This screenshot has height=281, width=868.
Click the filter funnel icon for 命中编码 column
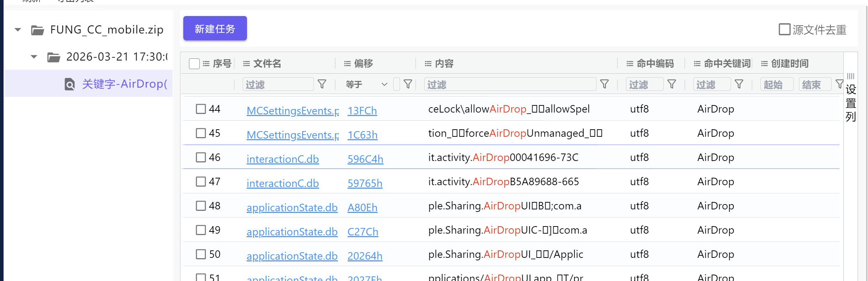pos(672,84)
